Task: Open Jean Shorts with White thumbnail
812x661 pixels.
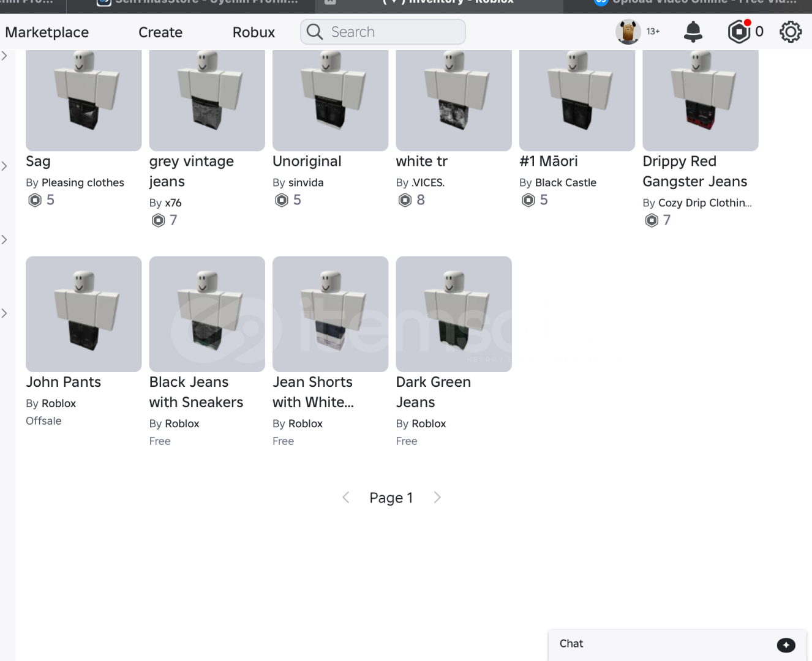Action: click(x=331, y=314)
